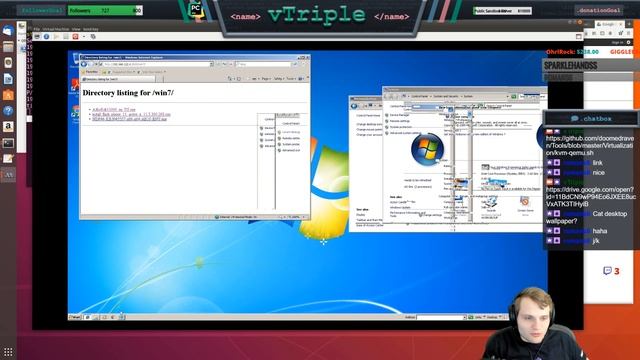Open the Tools menu in Internet Explorer

coord(290,78)
